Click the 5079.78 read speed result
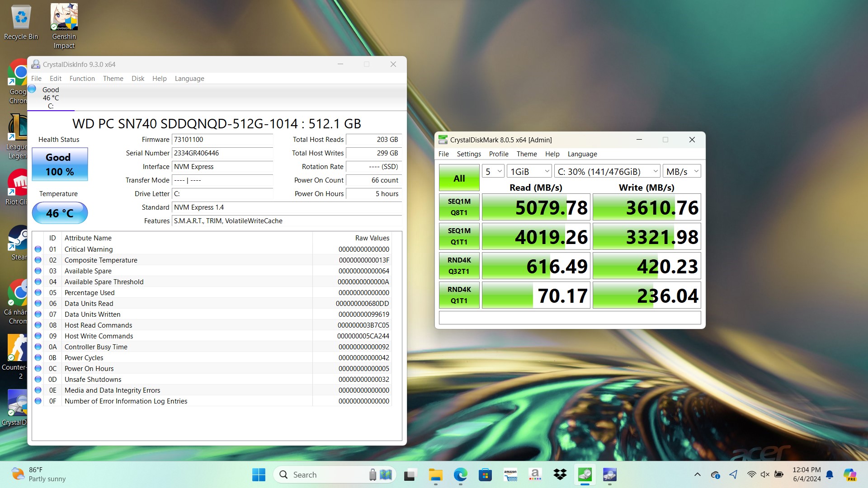868x488 pixels. tap(536, 207)
